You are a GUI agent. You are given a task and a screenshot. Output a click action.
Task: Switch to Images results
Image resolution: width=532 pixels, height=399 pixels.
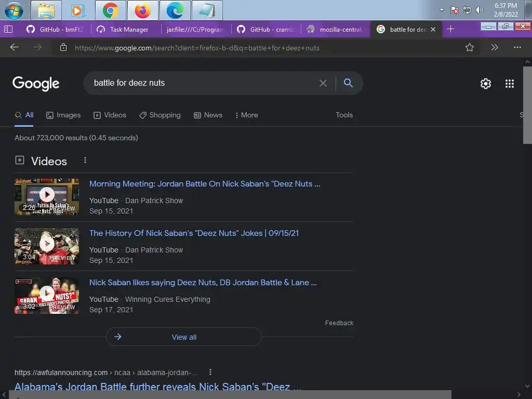[63, 115]
